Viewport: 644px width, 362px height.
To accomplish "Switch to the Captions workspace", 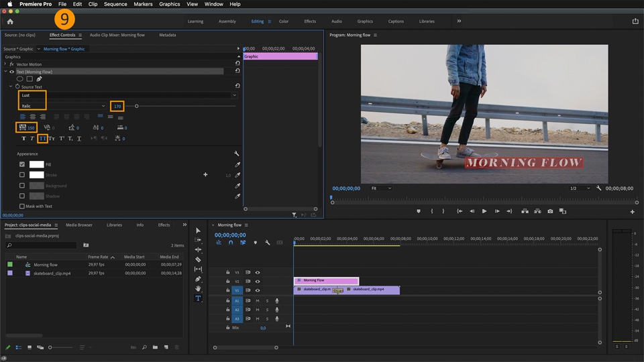I will [396, 21].
